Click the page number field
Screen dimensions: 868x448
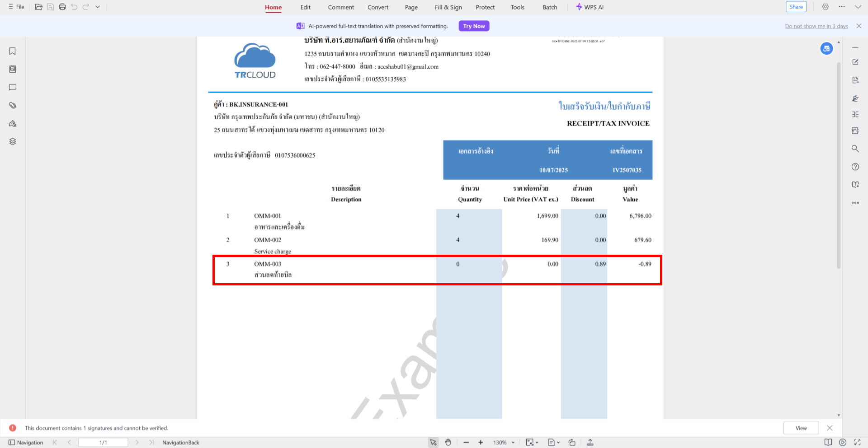103,443
